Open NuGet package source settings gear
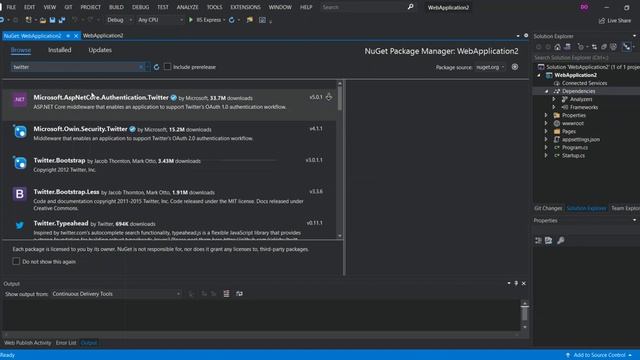Image resolution: width=640 pixels, height=360 pixels. point(515,67)
